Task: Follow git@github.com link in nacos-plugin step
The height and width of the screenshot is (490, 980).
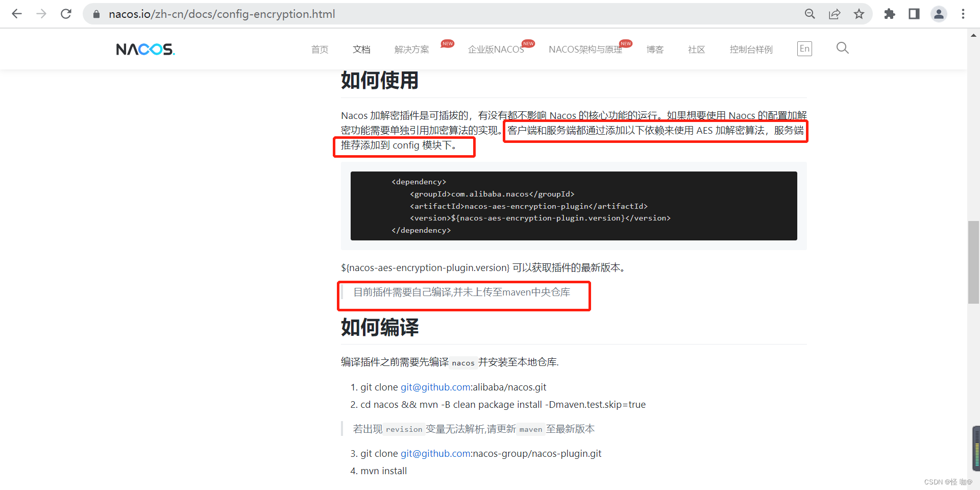Action: point(435,454)
